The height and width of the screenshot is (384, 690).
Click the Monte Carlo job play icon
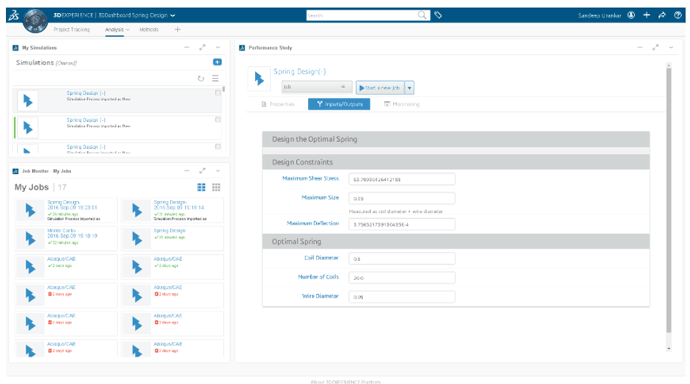tap(30, 238)
